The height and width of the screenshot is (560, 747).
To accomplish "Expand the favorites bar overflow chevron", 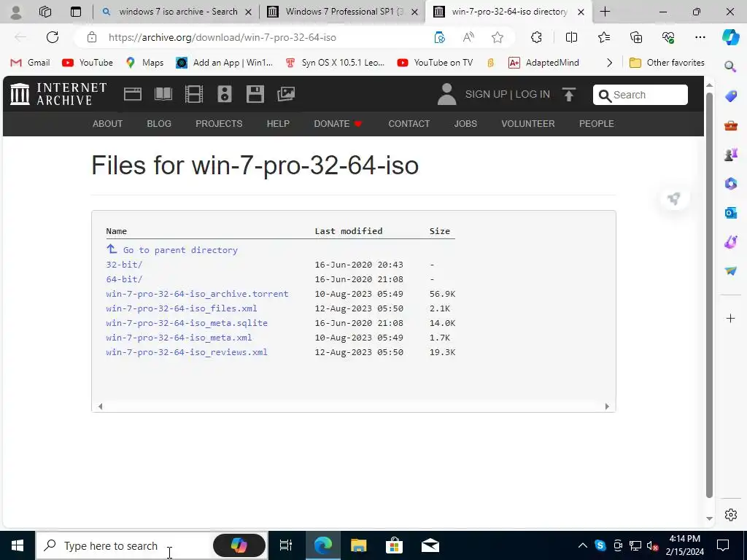I will (609, 63).
